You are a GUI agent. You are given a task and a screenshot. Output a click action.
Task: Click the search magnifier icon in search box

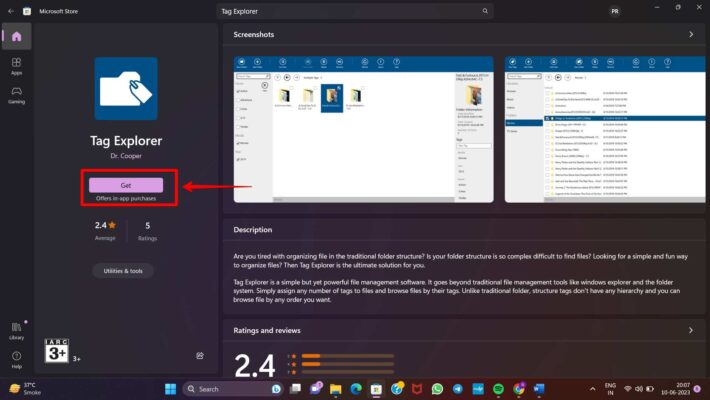click(x=486, y=11)
